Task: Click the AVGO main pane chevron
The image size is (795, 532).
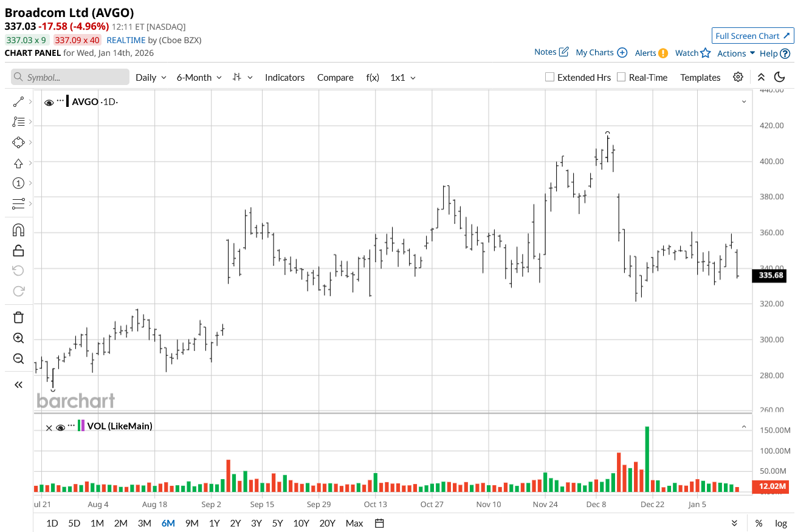Action: click(744, 101)
